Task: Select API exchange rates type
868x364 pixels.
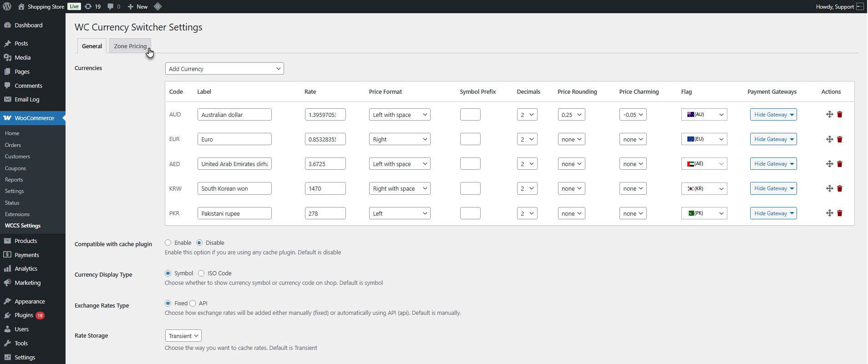Action: [x=193, y=303]
